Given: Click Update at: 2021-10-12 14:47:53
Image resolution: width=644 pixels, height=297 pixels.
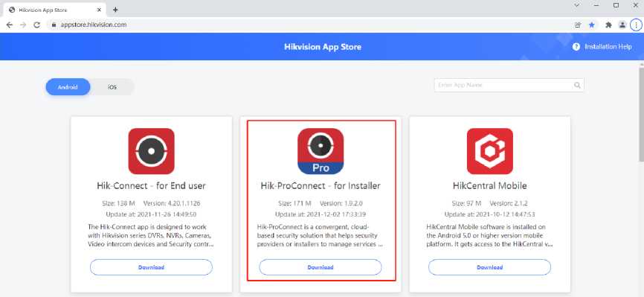Looking at the screenshot, I should [489, 214].
